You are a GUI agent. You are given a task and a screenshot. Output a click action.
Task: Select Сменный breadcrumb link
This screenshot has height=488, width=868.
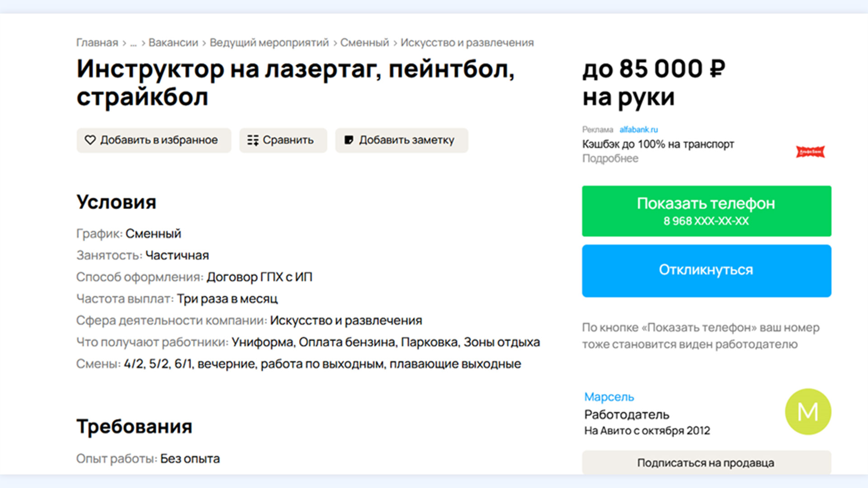point(364,42)
